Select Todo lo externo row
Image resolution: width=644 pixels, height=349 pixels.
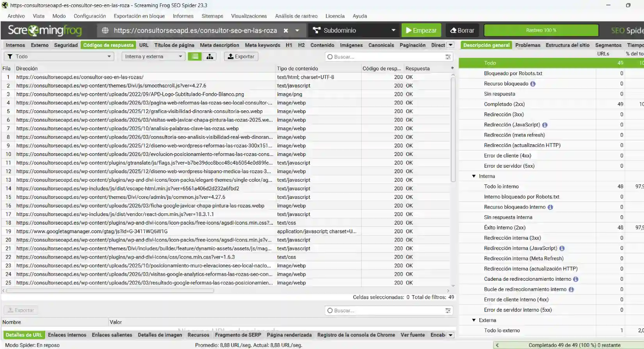[x=551, y=331]
